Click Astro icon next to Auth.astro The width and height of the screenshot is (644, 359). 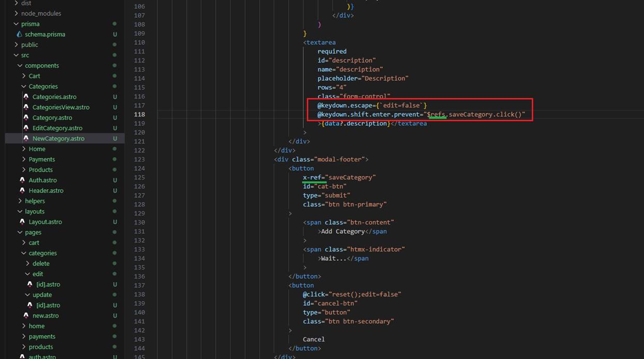[22, 180]
